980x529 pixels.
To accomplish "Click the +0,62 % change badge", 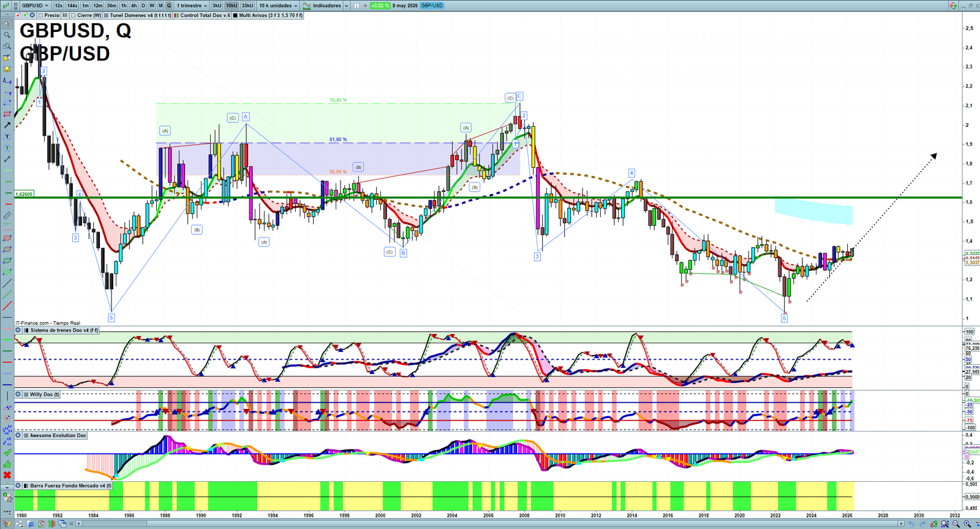I will [380, 6].
